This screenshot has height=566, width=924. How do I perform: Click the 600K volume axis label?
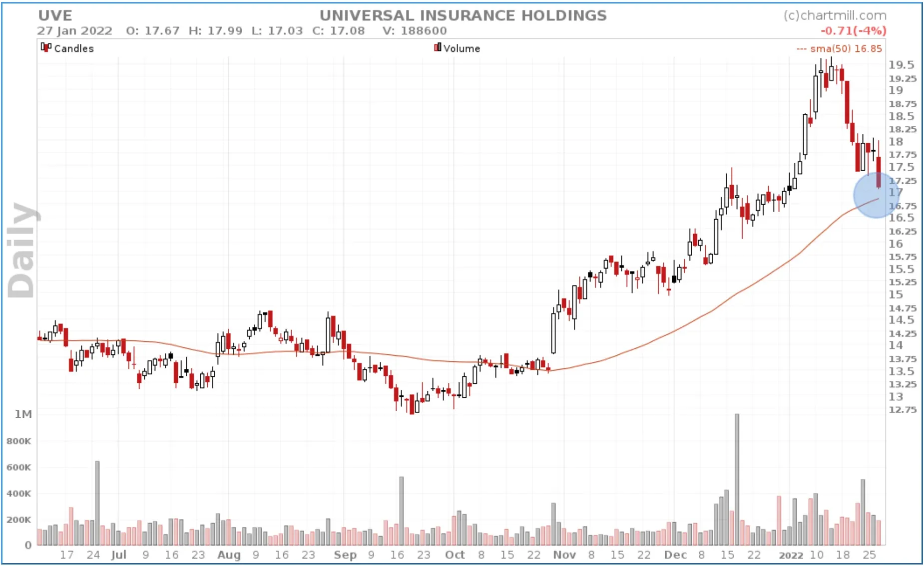pyautogui.click(x=18, y=468)
